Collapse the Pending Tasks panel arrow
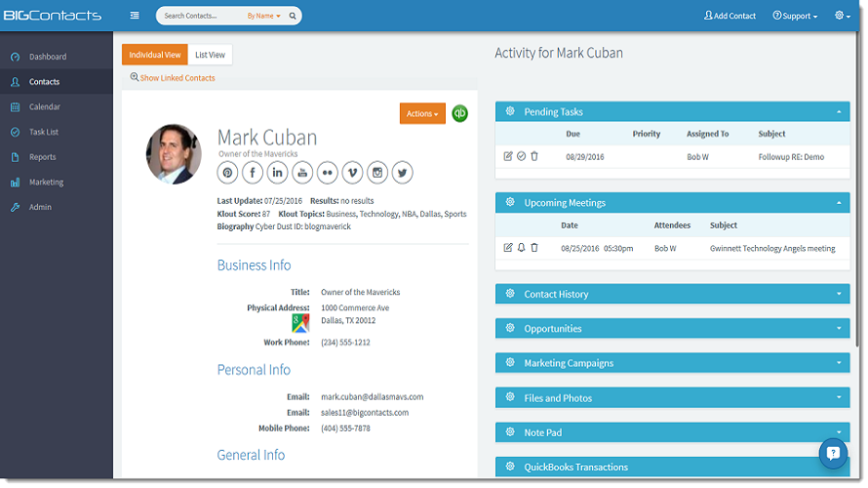 tap(839, 112)
